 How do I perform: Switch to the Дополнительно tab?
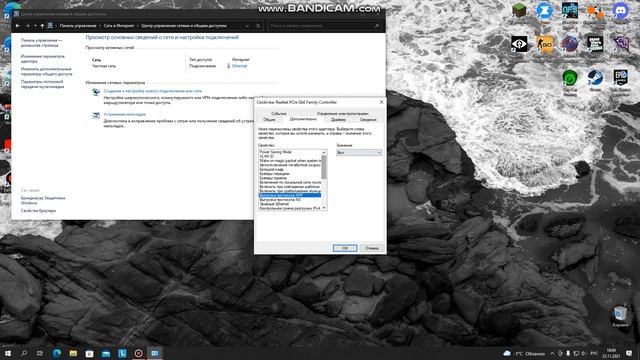point(303,119)
